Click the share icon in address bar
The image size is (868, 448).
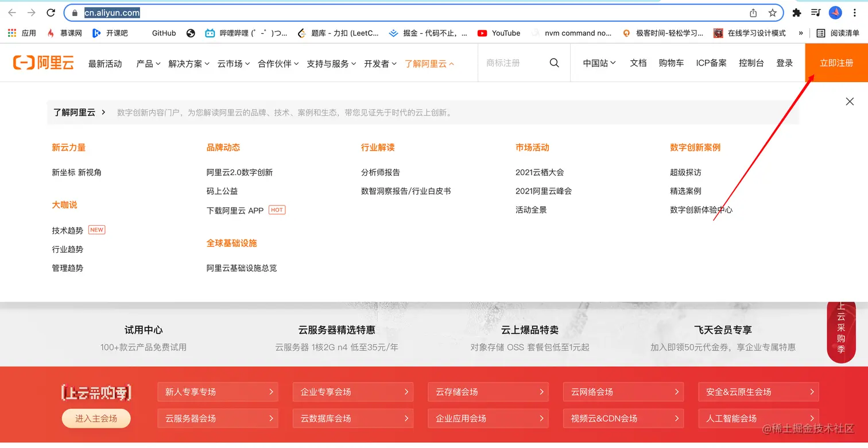click(x=753, y=13)
